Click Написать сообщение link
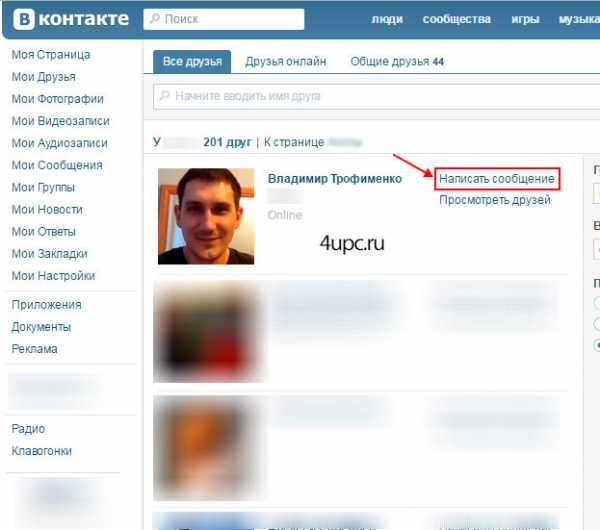600x530 pixels. point(497,179)
